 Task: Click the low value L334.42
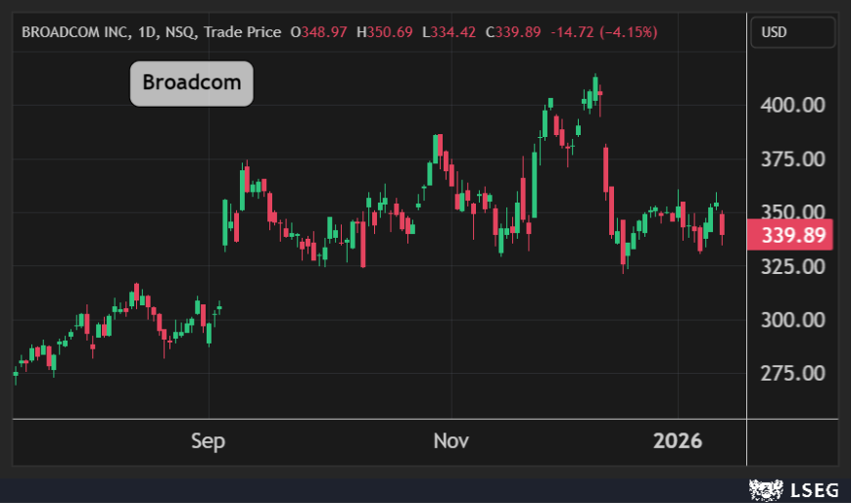[x=449, y=32]
